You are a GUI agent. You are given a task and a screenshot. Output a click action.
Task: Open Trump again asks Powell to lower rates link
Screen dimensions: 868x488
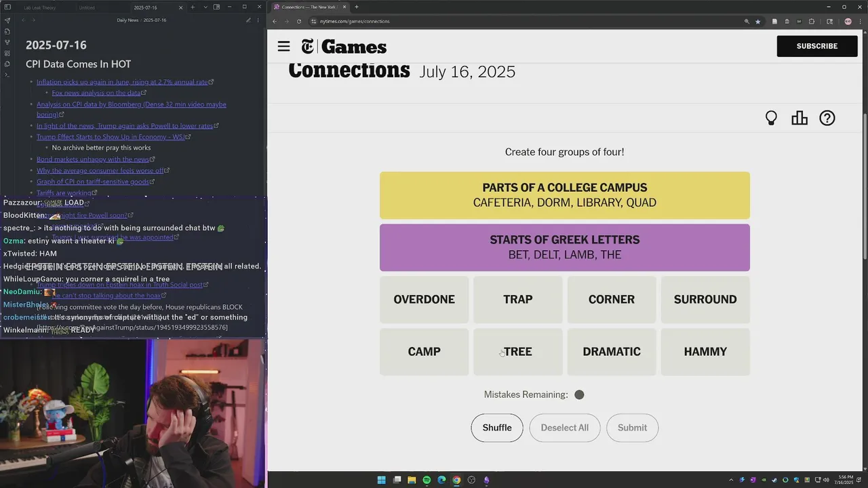(125, 126)
